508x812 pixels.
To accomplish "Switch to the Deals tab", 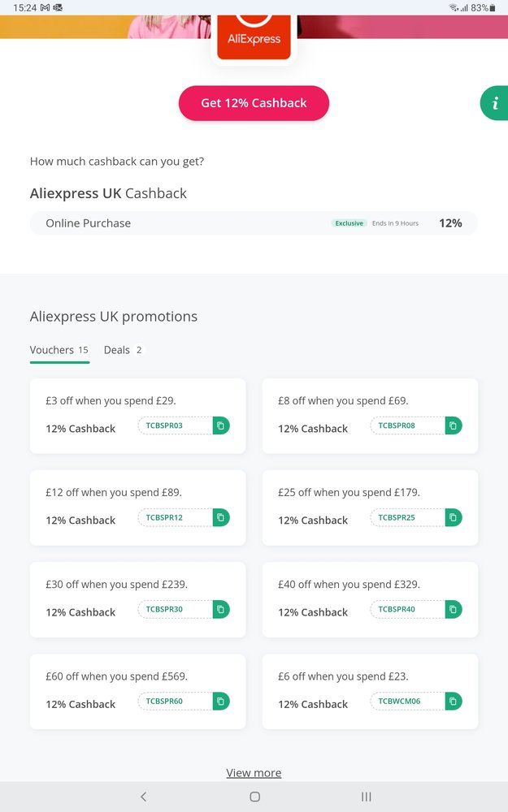I will pyautogui.click(x=123, y=350).
